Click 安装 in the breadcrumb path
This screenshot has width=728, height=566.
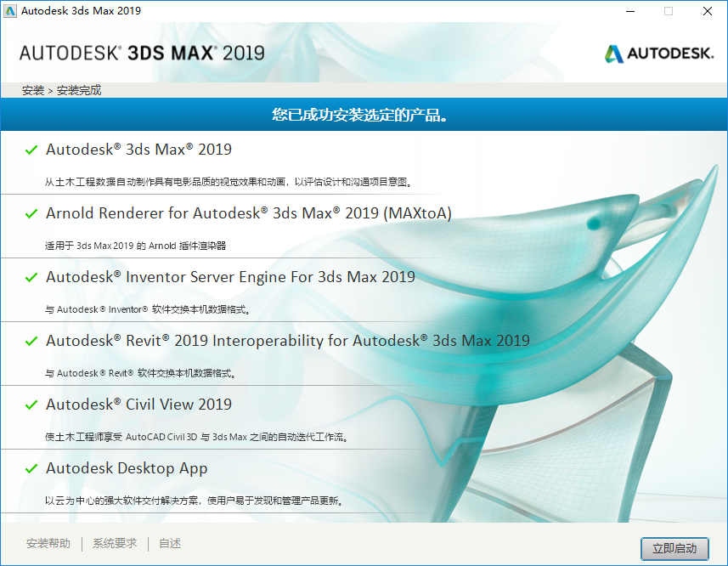33,90
